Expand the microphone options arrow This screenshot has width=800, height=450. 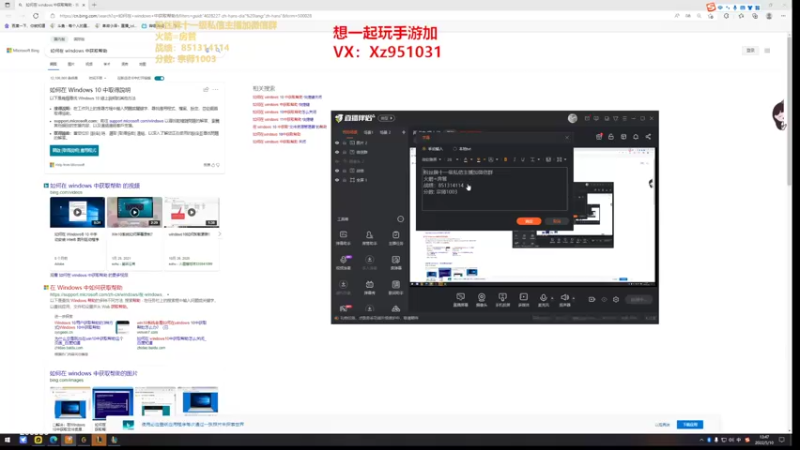tap(552, 298)
